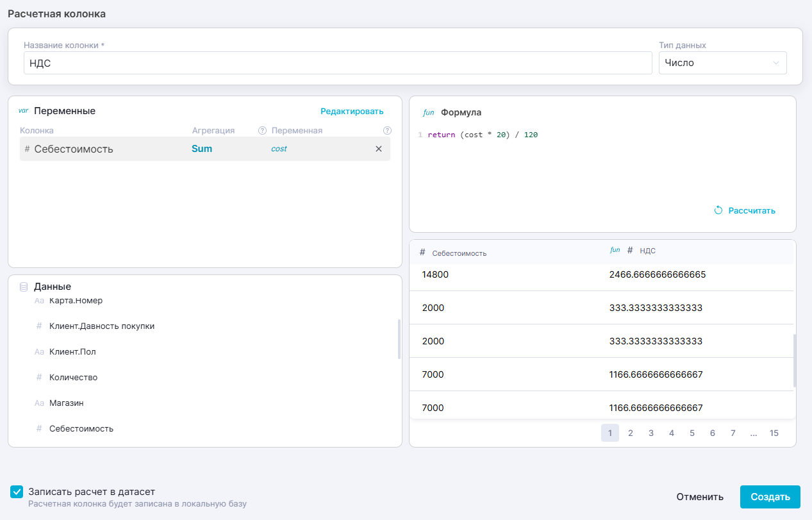Uncheck Записать расчет в датасет checkbox
Viewport: 812px width, 520px height.
tap(17, 492)
